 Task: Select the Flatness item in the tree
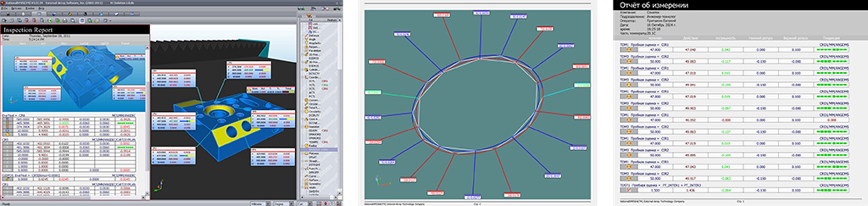314,153
